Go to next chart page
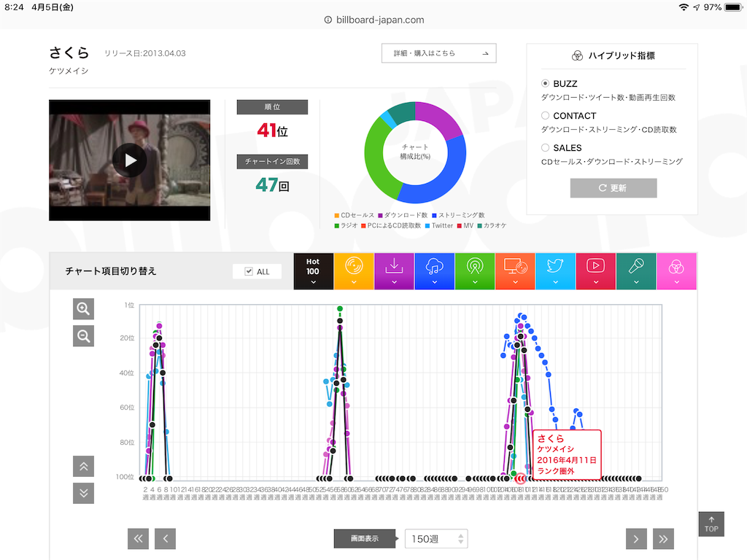747x560 pixels. click(636, 539)
